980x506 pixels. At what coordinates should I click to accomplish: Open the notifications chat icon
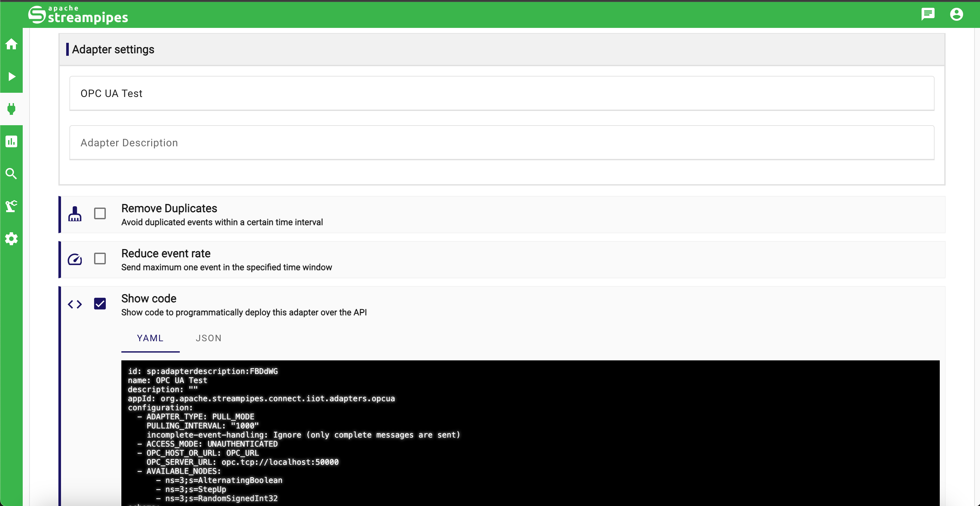pos(927,15)
